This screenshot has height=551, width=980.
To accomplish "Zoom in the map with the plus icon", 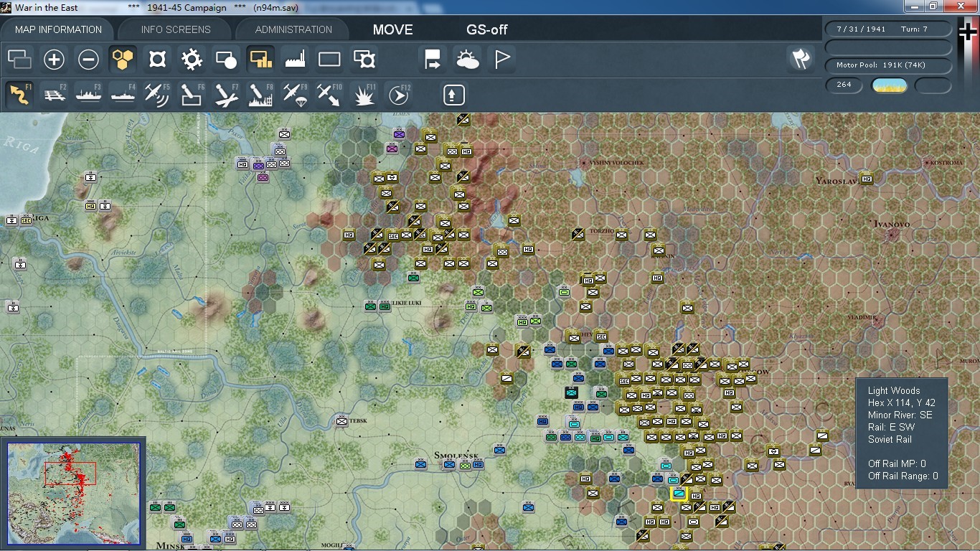I will pyautogui.click(x=54, y=59).
